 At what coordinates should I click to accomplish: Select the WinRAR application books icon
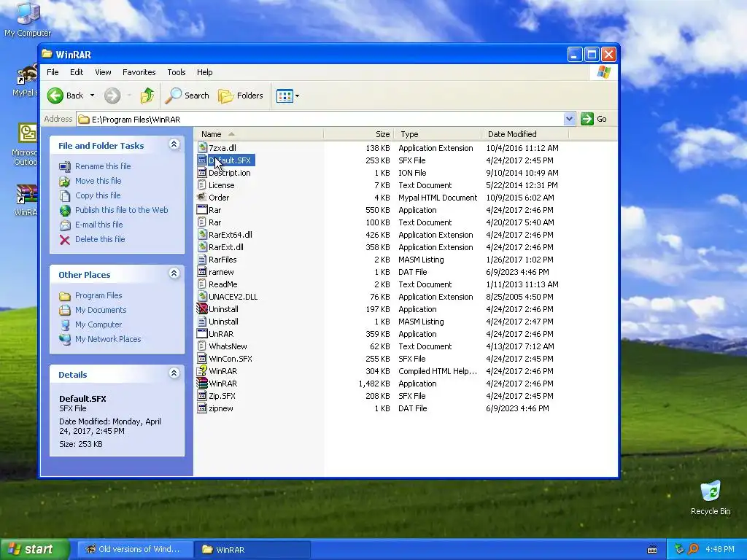click(202, 384)
